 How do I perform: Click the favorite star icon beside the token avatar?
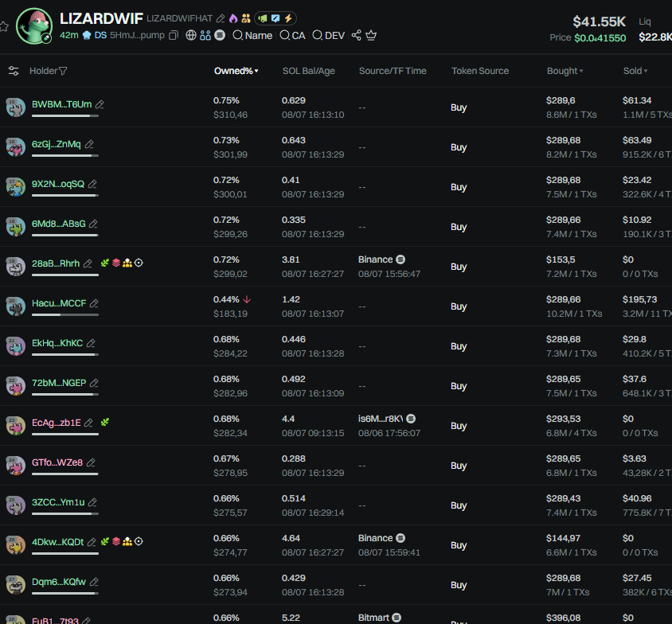pyautogui.click(x=3, y=26)
